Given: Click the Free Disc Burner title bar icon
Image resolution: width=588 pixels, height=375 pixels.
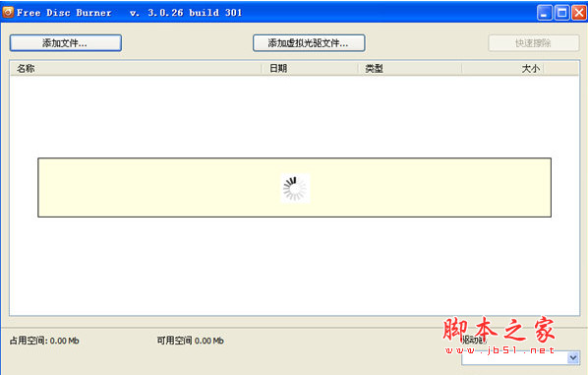Looking at the screenshot, I should point(8,13).
